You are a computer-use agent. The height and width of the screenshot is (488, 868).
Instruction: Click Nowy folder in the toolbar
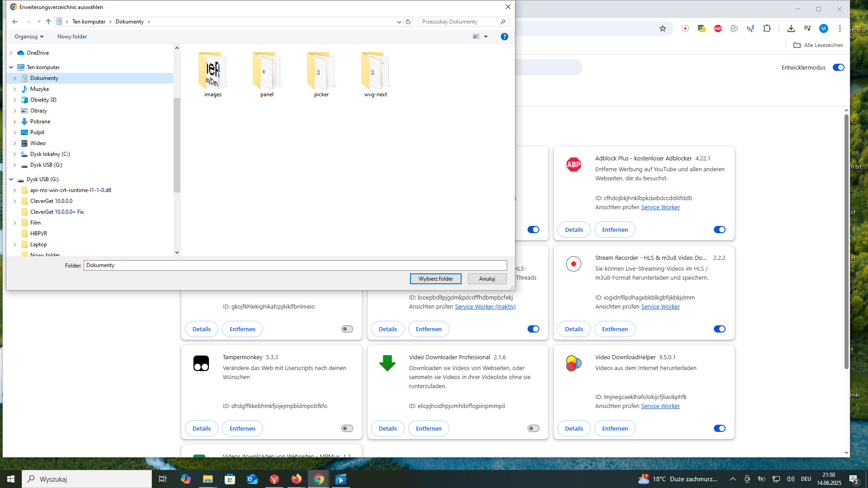72,37
